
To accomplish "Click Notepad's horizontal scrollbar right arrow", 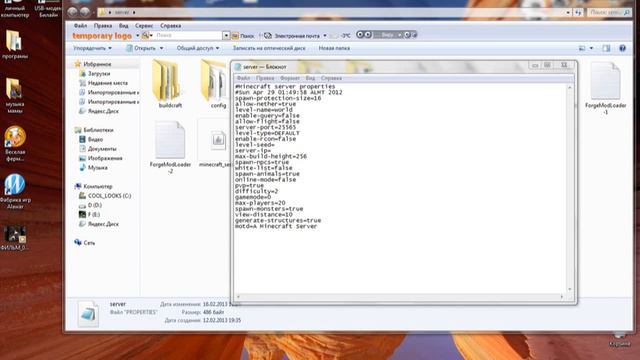I will coord(562,297).
